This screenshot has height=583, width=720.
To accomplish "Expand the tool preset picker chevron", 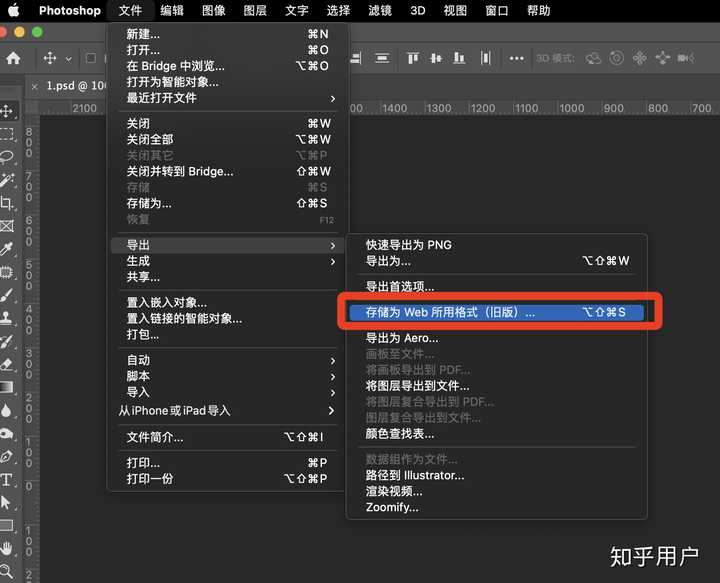I will click(68, 59).
